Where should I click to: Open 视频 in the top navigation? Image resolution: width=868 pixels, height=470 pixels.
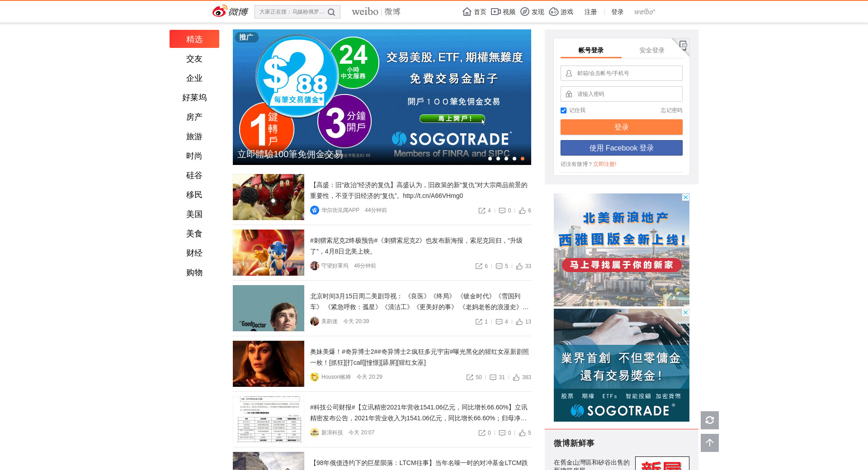(503, 12)
